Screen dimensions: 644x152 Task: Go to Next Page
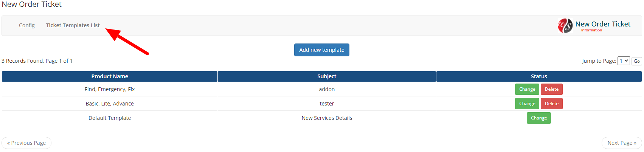(622, 143)
